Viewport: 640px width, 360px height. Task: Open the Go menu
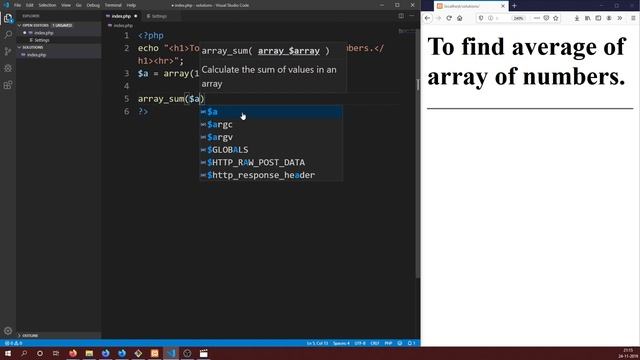tap(78, 5)
